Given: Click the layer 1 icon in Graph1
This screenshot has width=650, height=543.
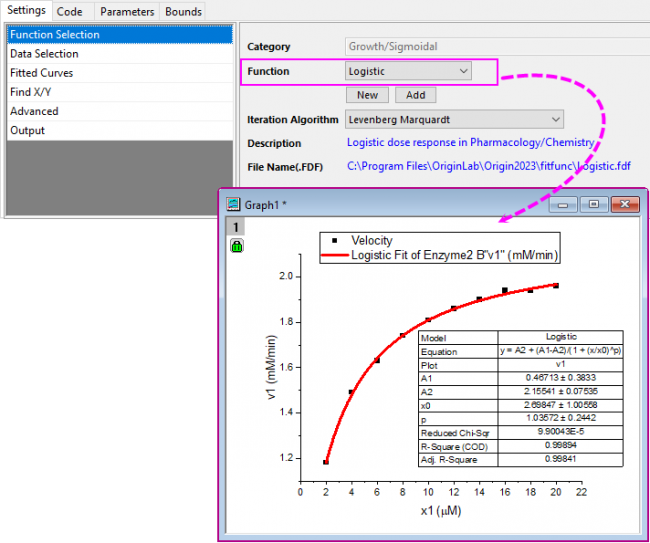Looking at the screenshot, I should (x=236, y=227).
